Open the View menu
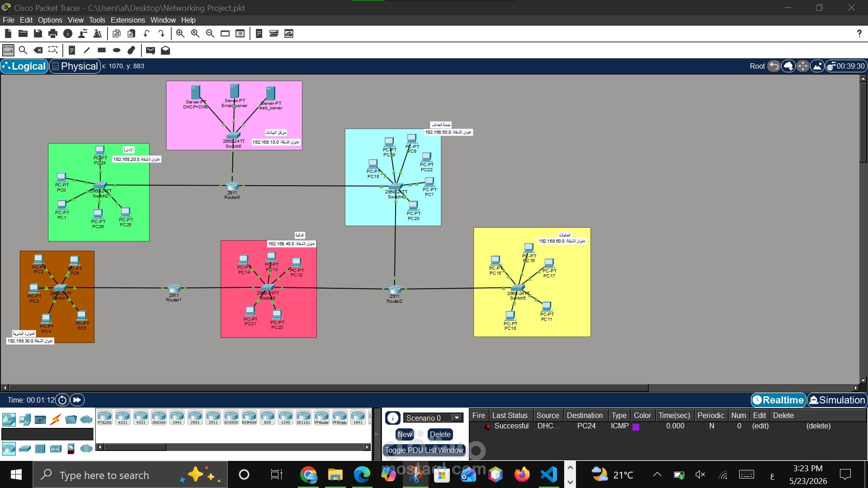 [75, 20]
